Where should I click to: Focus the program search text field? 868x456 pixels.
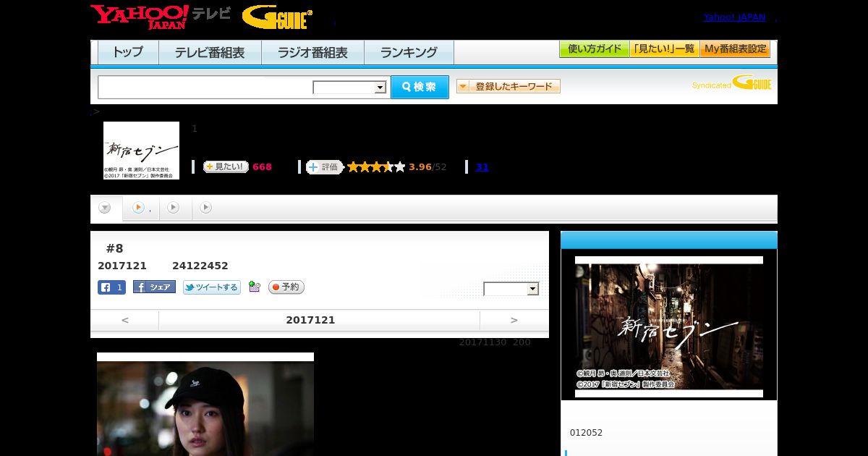click(205, 87)
